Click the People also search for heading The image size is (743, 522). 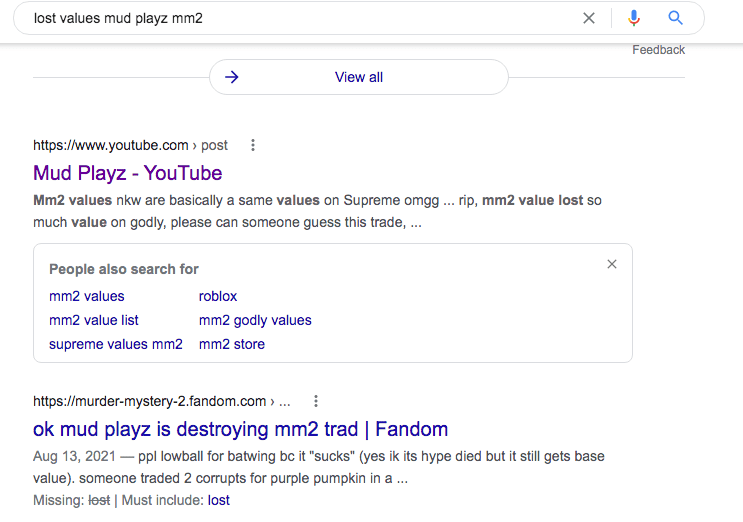124,269
